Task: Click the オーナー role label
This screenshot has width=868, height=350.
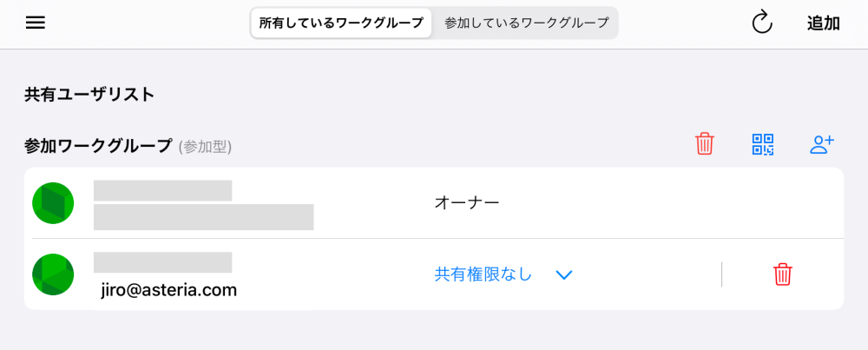Action: click(x=467, y=203)
